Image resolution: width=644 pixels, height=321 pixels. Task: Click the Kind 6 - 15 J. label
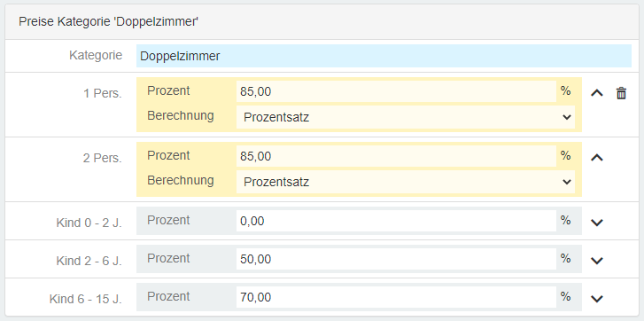pos(86,299)
